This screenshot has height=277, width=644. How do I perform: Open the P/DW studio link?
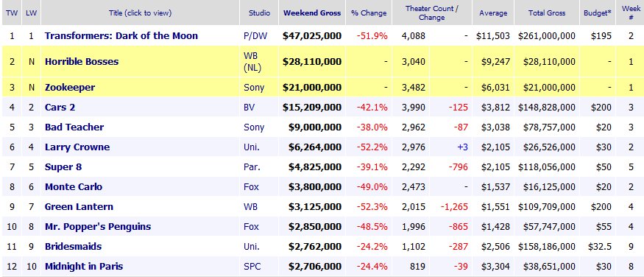coord(255,36)
